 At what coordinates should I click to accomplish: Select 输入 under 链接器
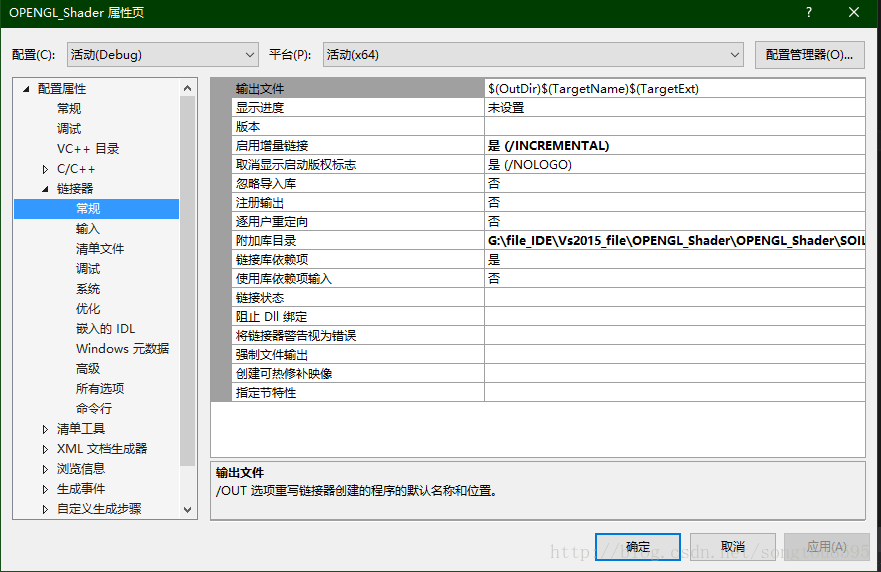tap(88, 229)
